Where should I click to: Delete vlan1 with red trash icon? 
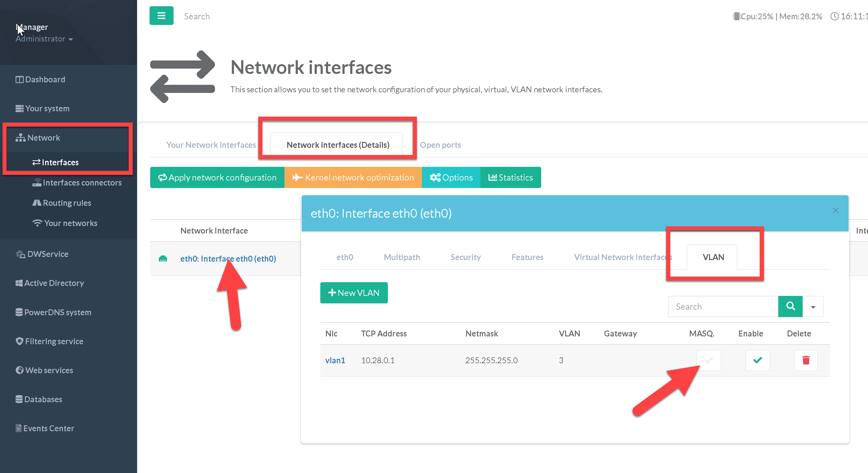(805, 360)
